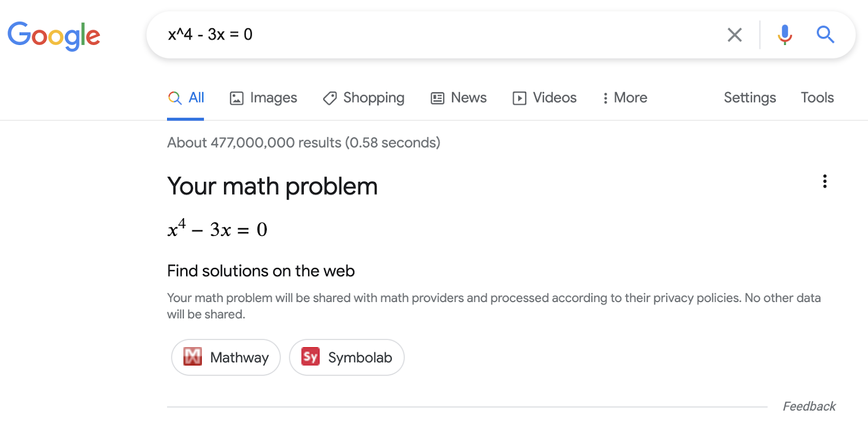868x429 pixels.
Task: Click the Google logo
Action: 54,35
